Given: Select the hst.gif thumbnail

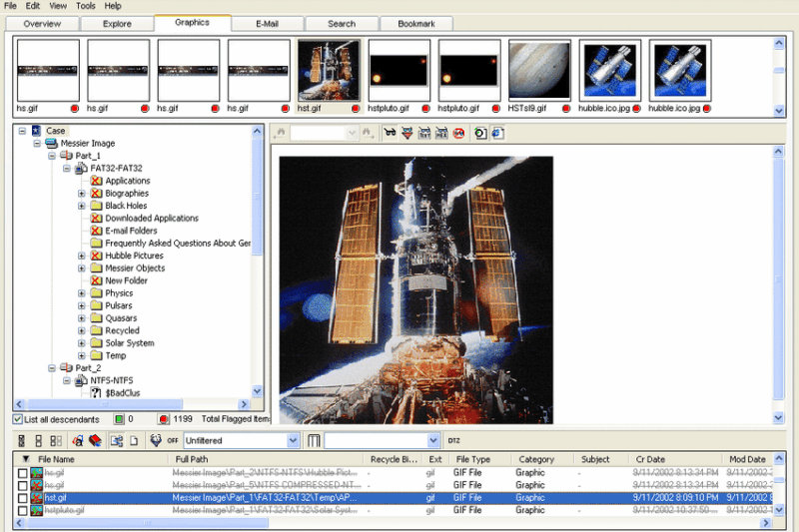Looking at the screenshot, I should [x=329, y=70].
